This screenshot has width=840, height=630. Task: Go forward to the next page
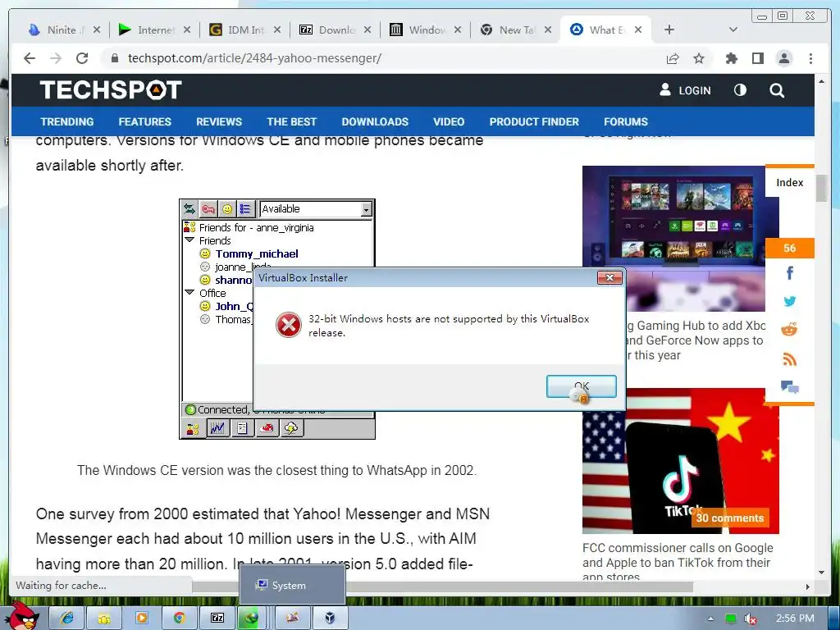tap(56, 58)
